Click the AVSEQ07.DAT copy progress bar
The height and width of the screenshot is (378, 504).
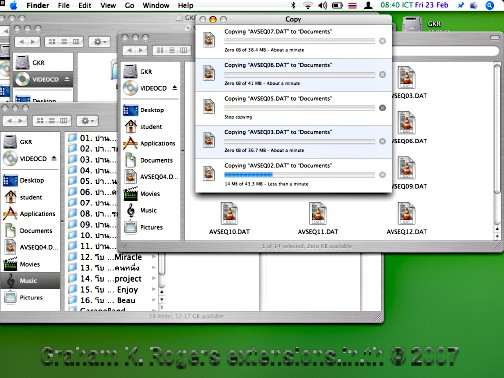[x=300, y=41]
